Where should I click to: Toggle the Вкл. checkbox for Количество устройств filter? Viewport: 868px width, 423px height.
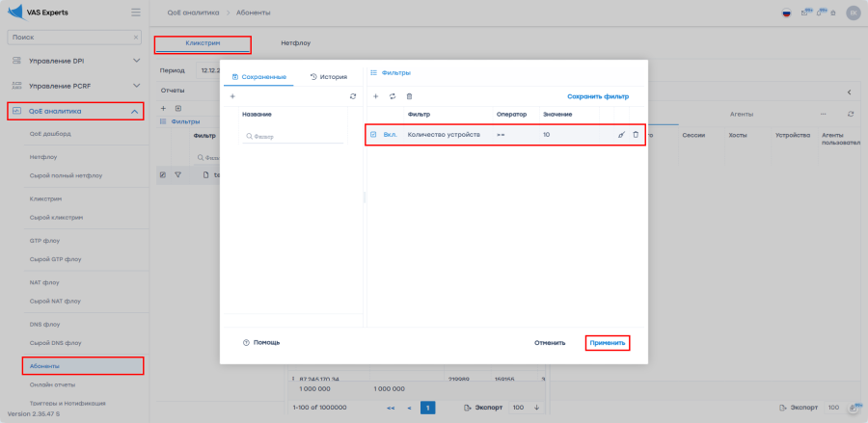click(x=373, y=134)
